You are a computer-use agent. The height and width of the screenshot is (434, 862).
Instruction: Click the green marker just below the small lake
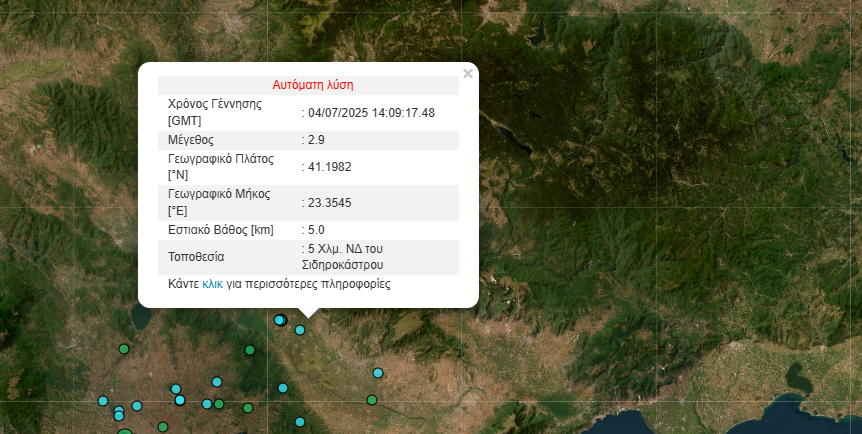click(x=124, y=349)
